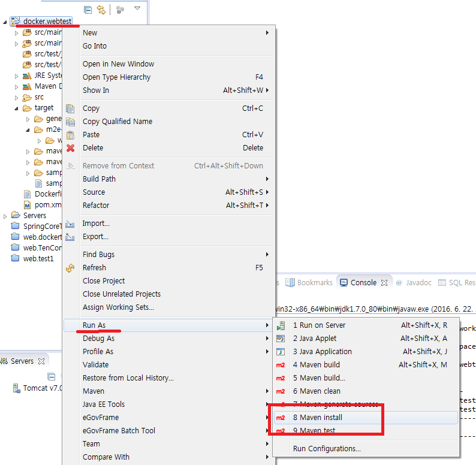Expand the Servers folder in explorer
This screenshot has height=465, width=476.
click(5, 216)
